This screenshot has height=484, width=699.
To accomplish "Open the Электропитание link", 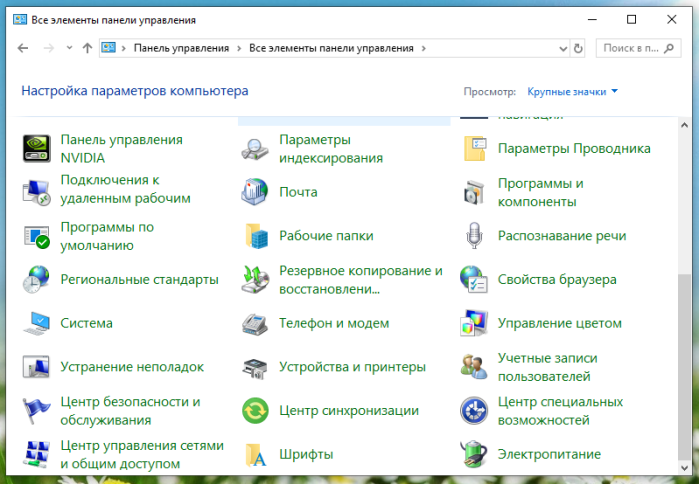I will coord(549,454).
